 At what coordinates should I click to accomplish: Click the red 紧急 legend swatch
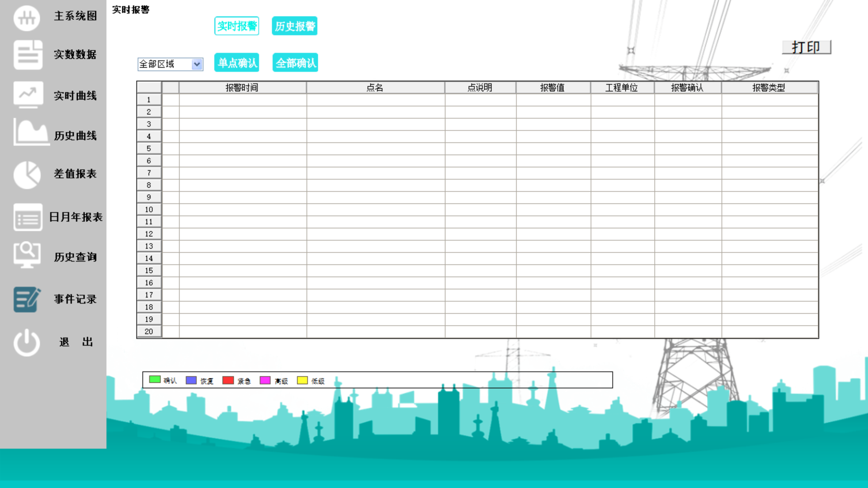point(227,380)
